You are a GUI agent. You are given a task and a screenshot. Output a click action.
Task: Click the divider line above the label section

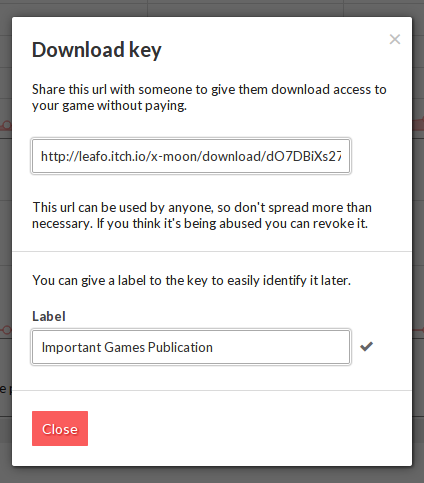212,251
